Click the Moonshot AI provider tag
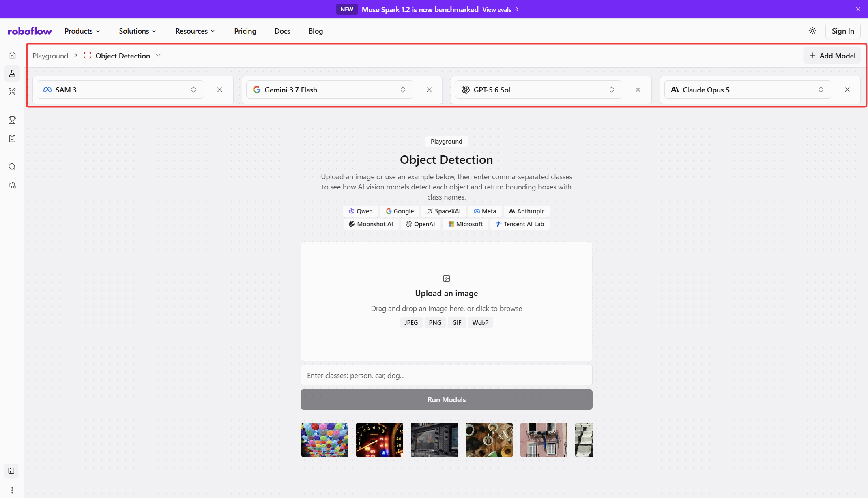This screenshot has width=868, height=498. click(x=371, y=224)
